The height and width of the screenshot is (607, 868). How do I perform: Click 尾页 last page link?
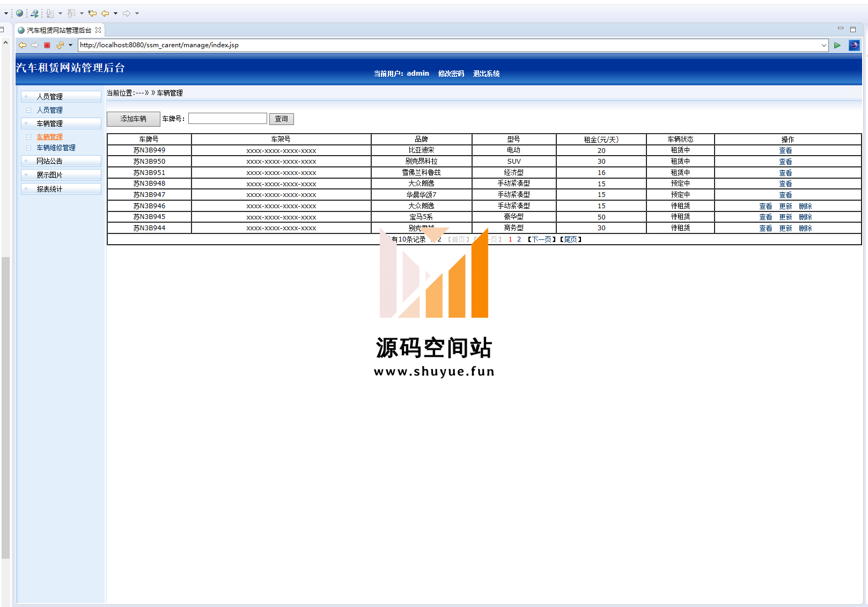(x=571, y=239)
